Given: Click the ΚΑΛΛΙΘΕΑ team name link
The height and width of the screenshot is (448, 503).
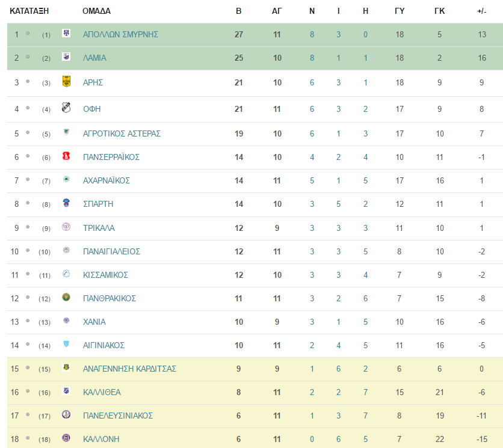Looking at the screenshot, I should [x=102, y=392].
